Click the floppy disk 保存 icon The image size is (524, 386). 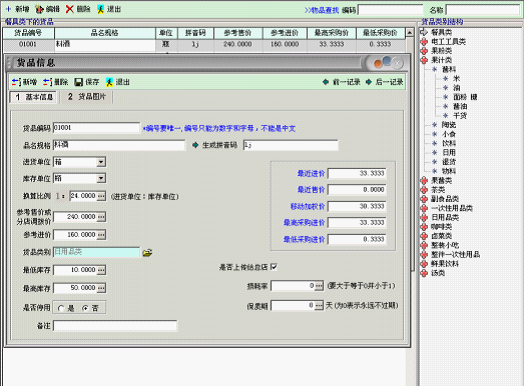[79, 82]
